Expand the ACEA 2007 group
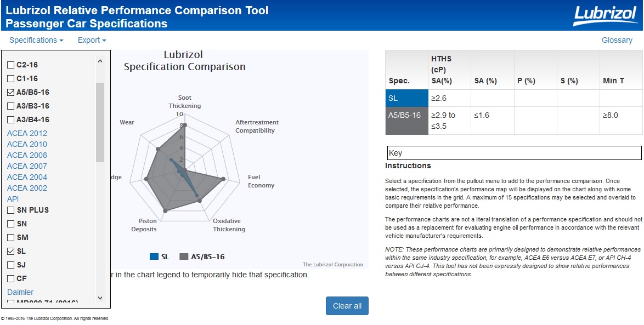This screenshot has height=325, width=644. click(x=27, y=166)
